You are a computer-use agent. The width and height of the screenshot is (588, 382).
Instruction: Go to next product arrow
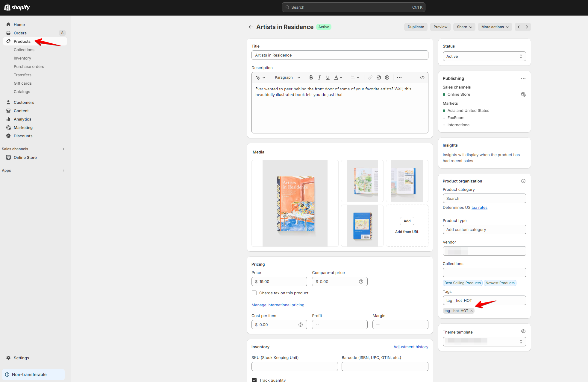pyautogui.click(x=527, y=27)
